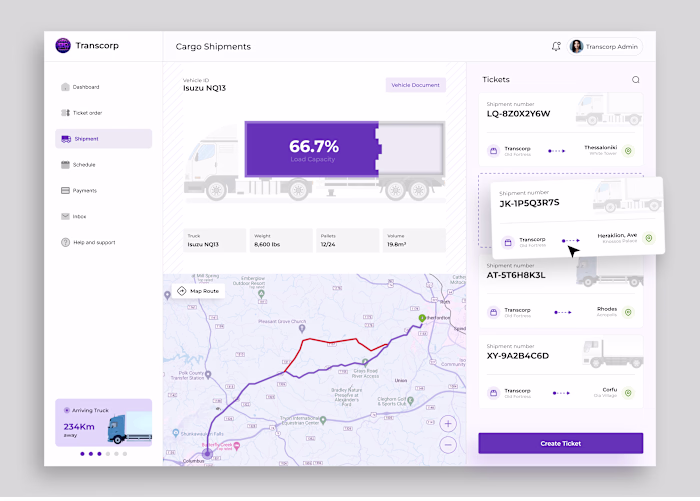Viewport: 700px width, 501px height.
Task: Click origin package icon on LQ-8Z0X2Y6W ticket
Action: coord(493,151)
